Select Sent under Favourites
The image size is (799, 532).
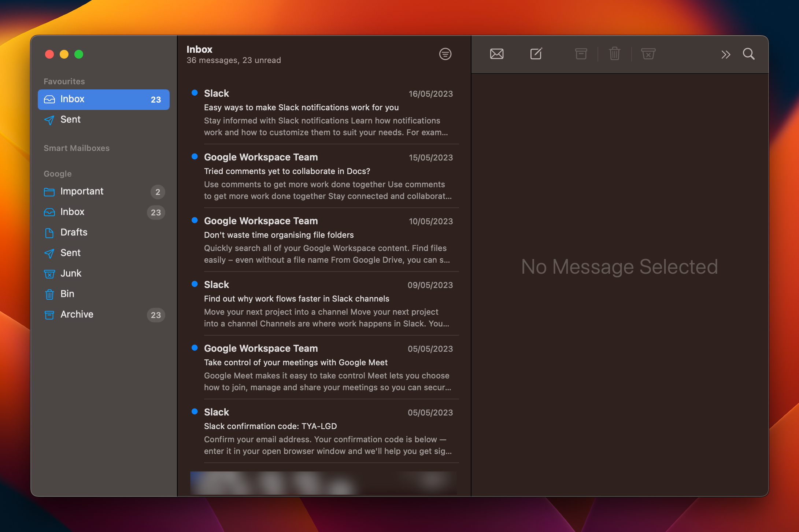[70, 119]
